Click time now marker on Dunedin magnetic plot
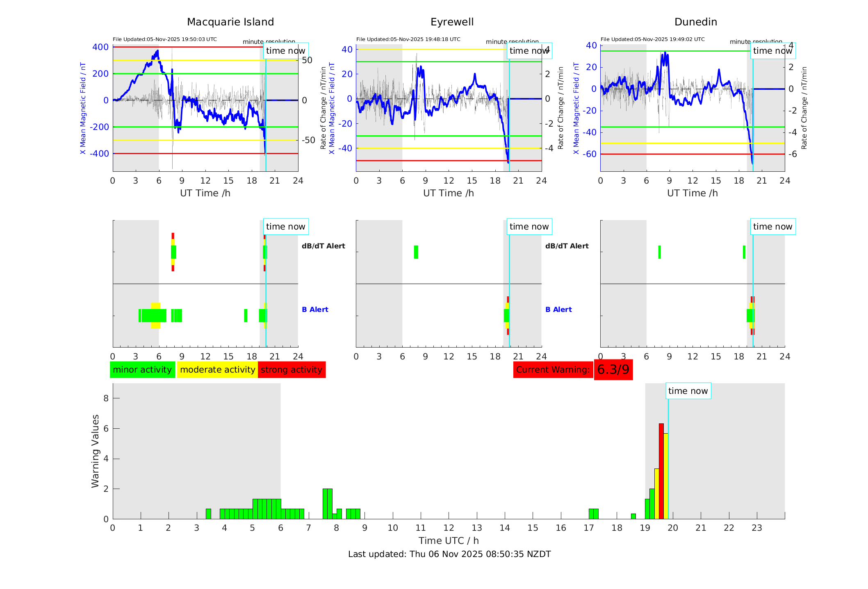 [x=772, y=51]
